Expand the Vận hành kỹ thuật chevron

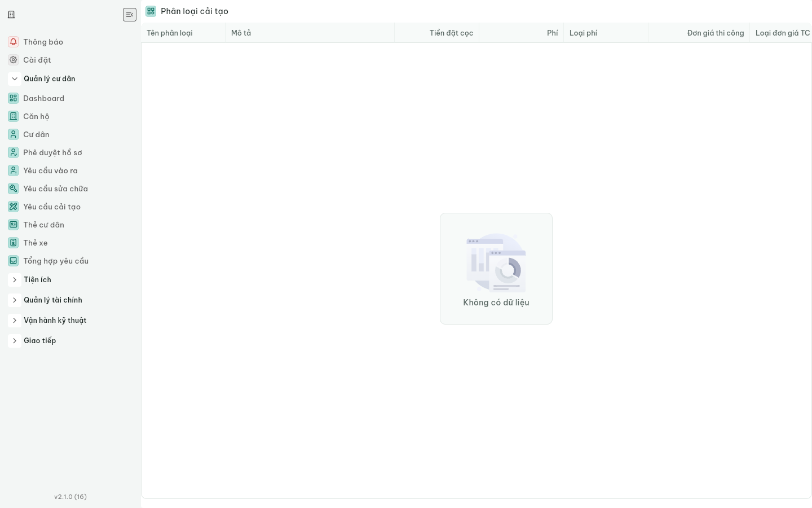point(15,321)
